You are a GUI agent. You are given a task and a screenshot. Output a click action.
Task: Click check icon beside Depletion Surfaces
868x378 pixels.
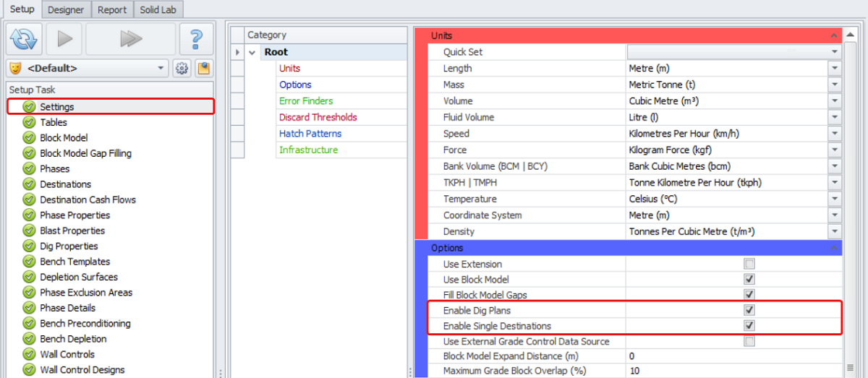point(29,277)
